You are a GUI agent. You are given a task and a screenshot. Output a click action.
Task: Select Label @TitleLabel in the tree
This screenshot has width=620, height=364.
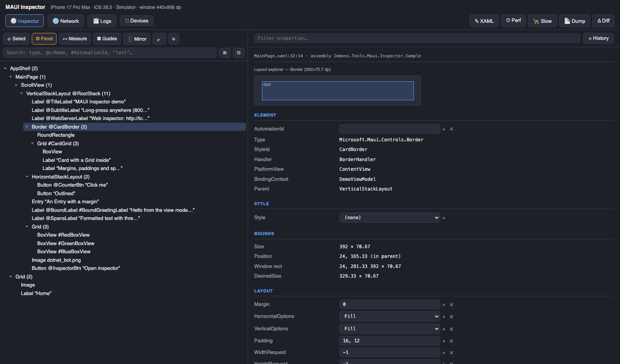(79, 102)
